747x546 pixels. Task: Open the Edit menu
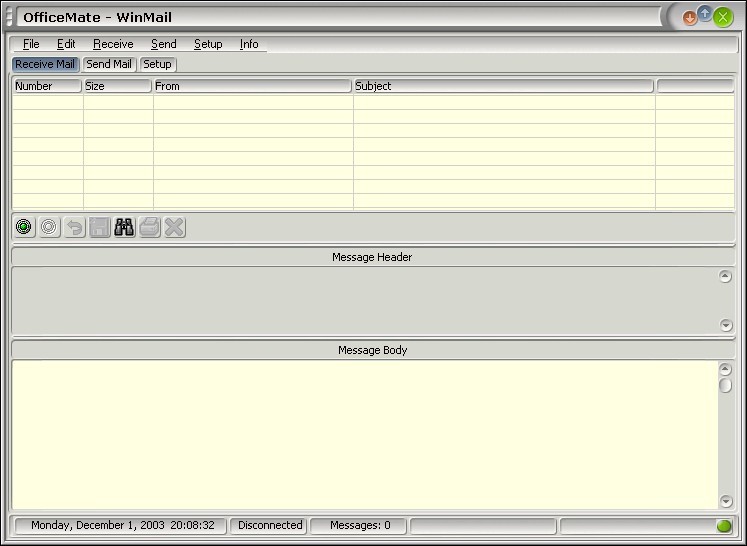66,44
